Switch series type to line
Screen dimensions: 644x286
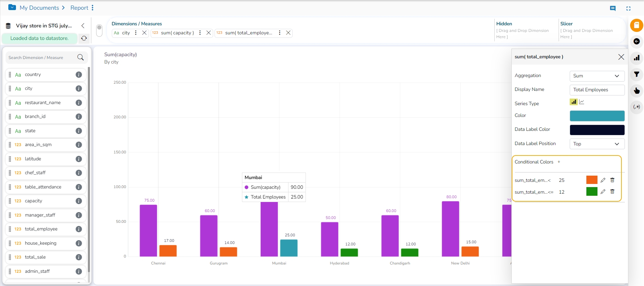582,102
